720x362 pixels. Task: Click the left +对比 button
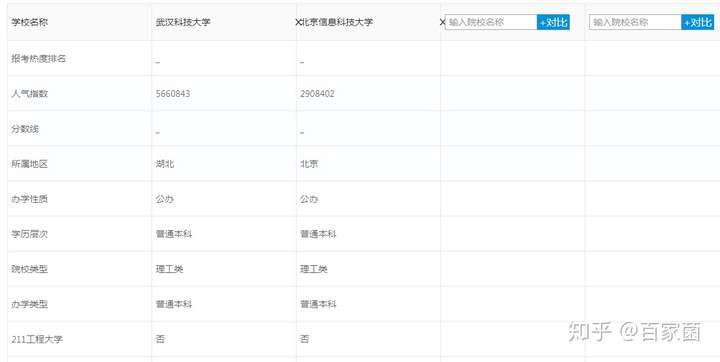[553, 22]
